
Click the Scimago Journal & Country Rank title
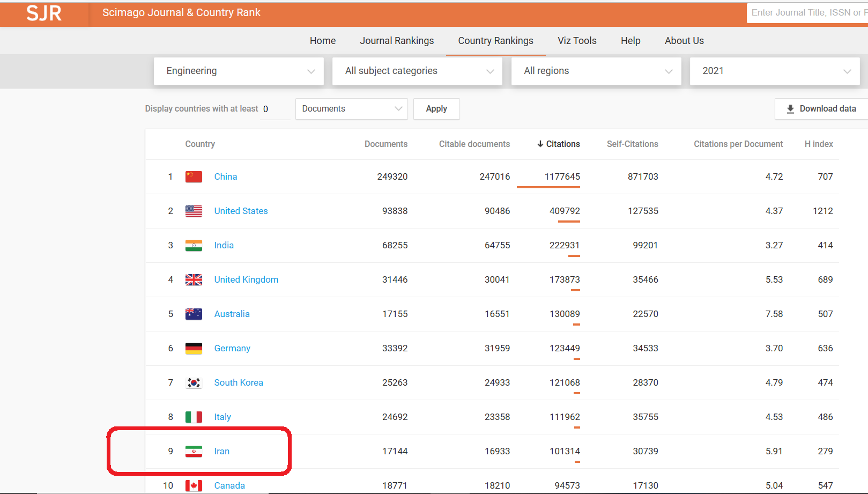click(181, 12)
